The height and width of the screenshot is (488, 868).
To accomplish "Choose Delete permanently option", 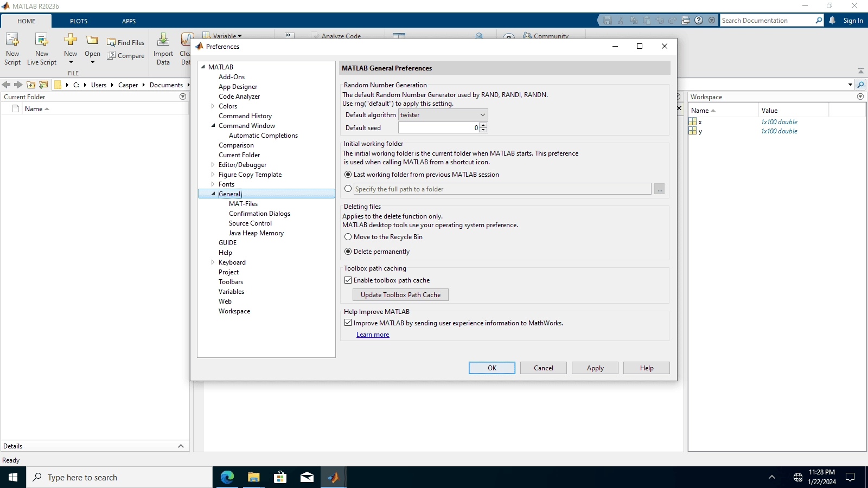I will [x=348, y=252].
